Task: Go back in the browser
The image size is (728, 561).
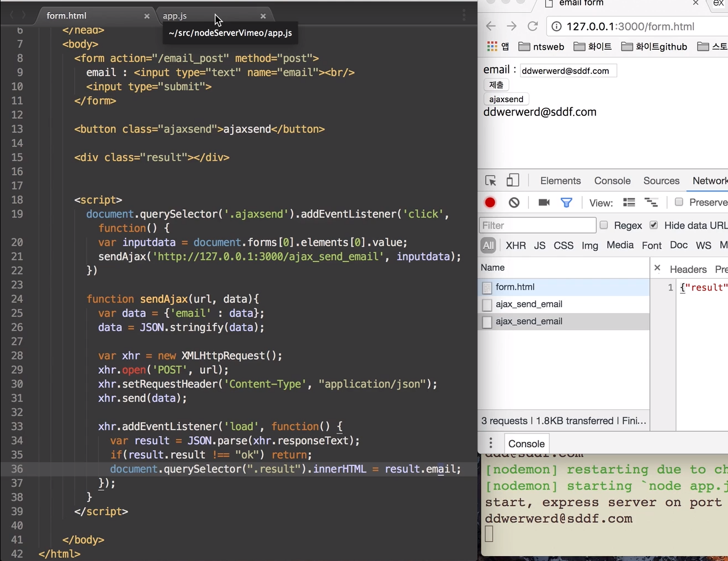Action: coord(491,26)
